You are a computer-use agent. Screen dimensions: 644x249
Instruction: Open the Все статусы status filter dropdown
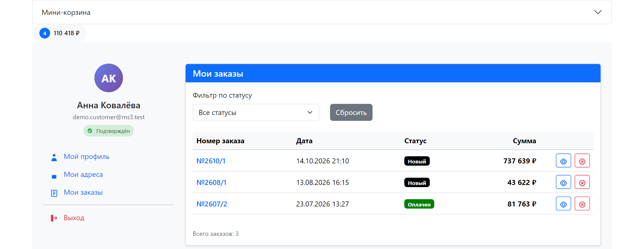click(x=256, y=112)
